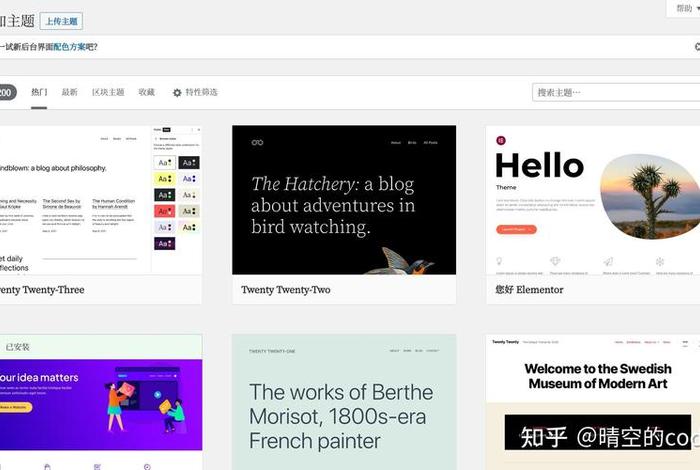Open the Hello Elementor theme thumbnail

tap(593, 200)
